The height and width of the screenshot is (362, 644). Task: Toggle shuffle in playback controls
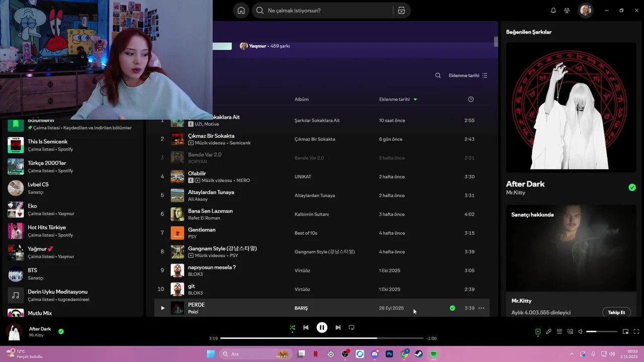[292, 327]
